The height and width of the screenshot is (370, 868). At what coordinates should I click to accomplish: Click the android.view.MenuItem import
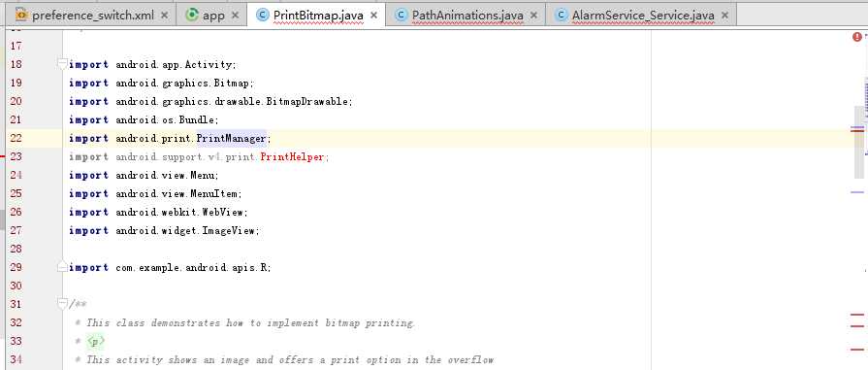click(x=178, y=193)
